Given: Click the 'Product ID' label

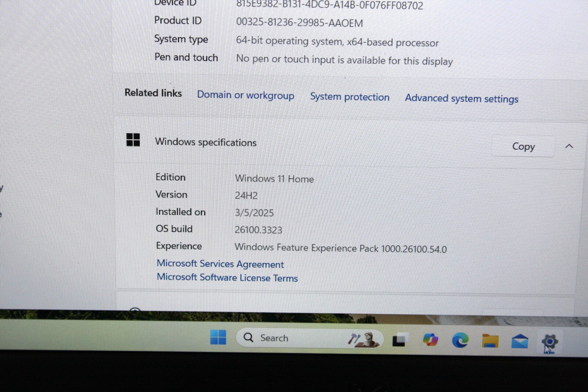Looking at the screenshot, I should 178,20.
